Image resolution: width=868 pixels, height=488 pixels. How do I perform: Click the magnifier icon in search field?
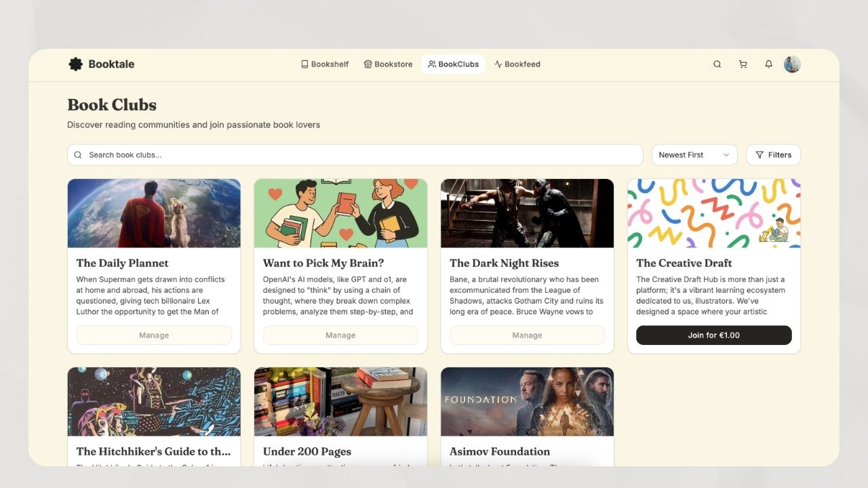78,155
